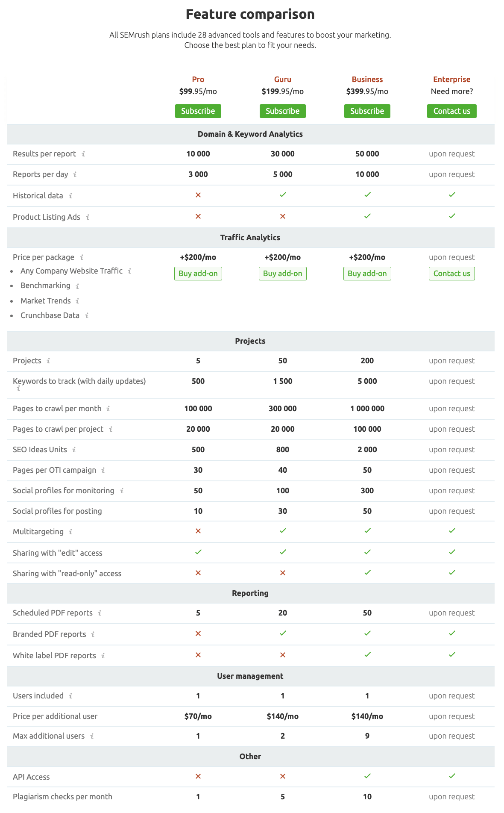Click the Business value 1 000 000 pages per month
The height and width of the screenshot is (813, 504).
pos(367,409)
